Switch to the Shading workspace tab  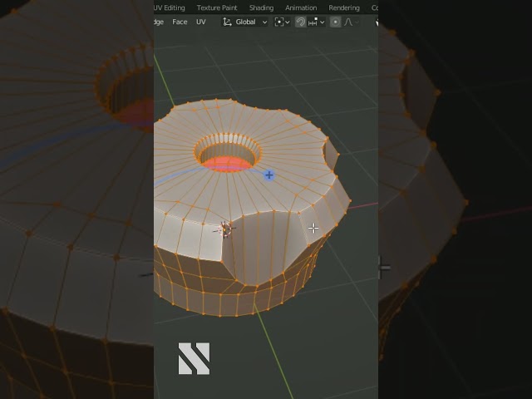261,7
